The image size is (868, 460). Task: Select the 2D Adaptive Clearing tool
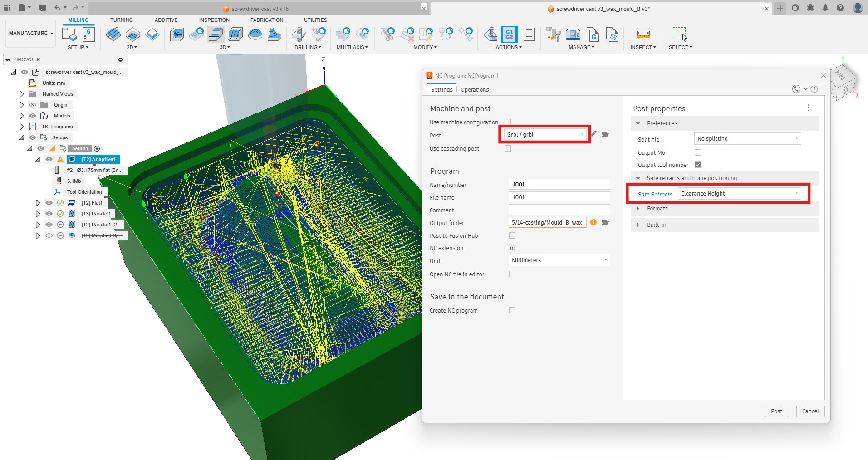[x=113, y=34]
